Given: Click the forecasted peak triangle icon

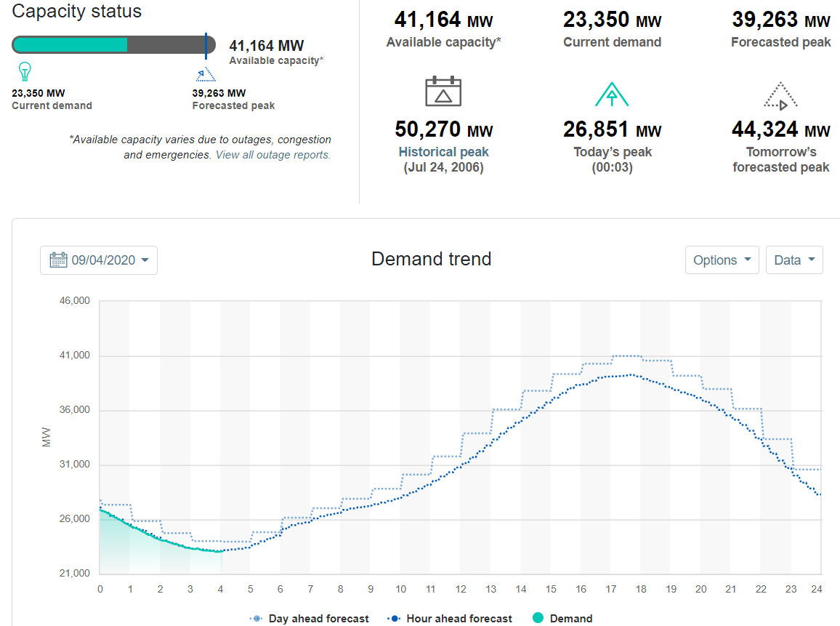Looking at the screenshot, I should pyautogui.click(x=206, y=73).
